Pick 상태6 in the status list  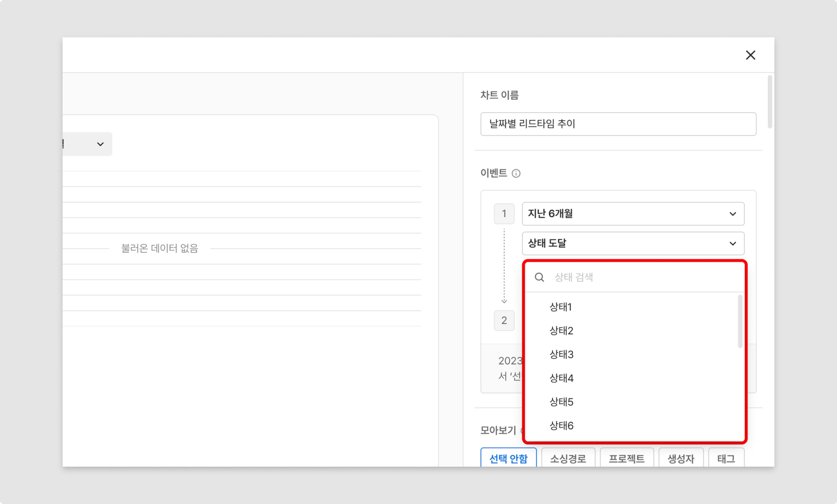(x=561, y=425)
